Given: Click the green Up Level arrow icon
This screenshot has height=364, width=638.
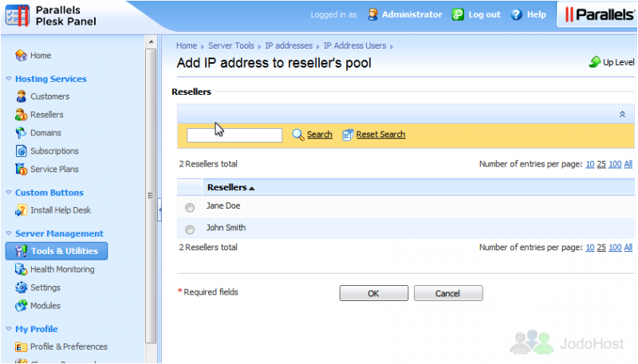Looking at the screenshot, I should tap(594, 62).
